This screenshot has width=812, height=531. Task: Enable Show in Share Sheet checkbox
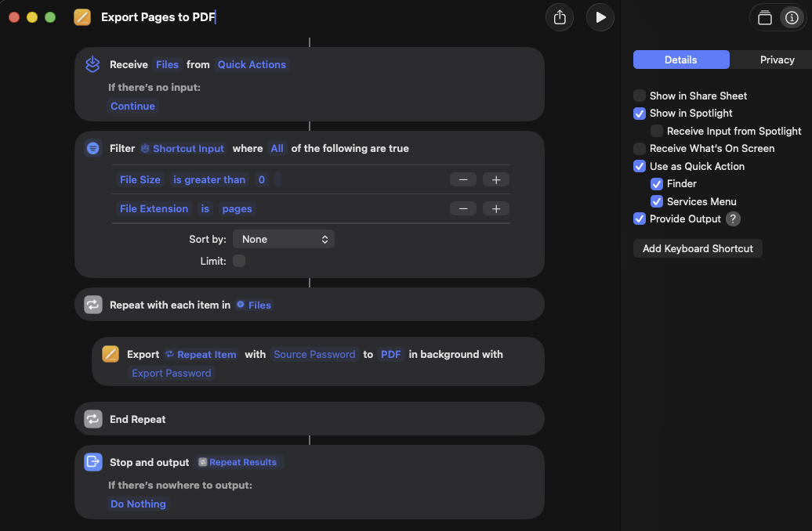pos(640,96)
